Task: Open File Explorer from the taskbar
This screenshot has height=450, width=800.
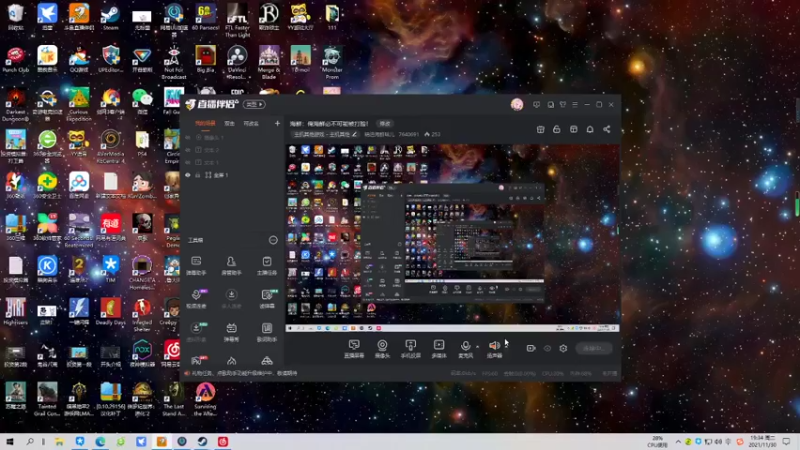Action: pyautogui.click(x=60, y=442)
